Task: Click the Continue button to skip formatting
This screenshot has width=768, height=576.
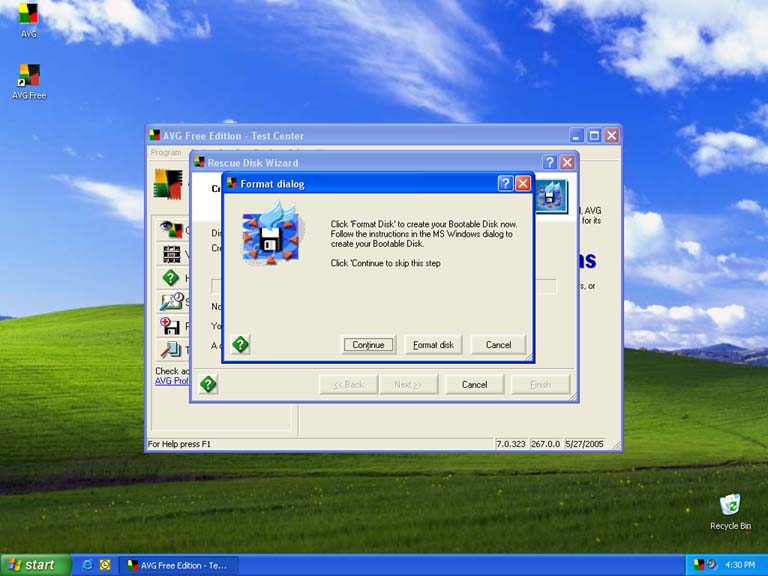Action: [368, 345]
